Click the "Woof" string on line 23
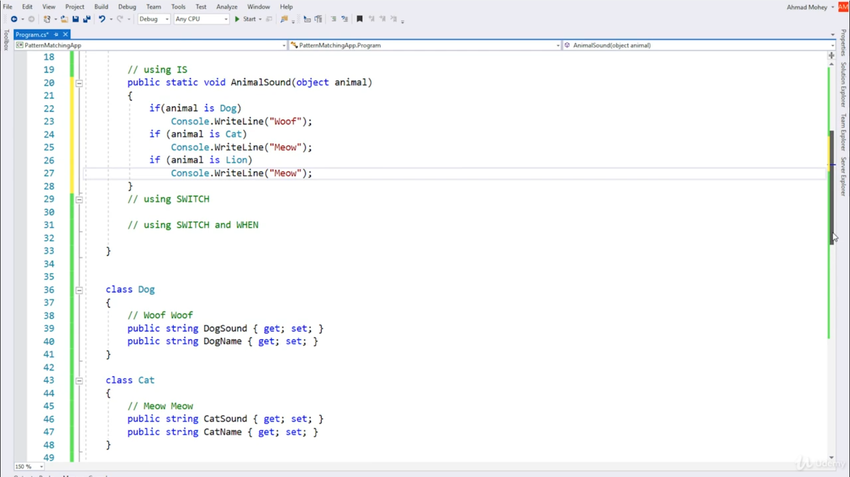Image resolution: width=850 pixels, height=477 pixels. pos(286,121)
